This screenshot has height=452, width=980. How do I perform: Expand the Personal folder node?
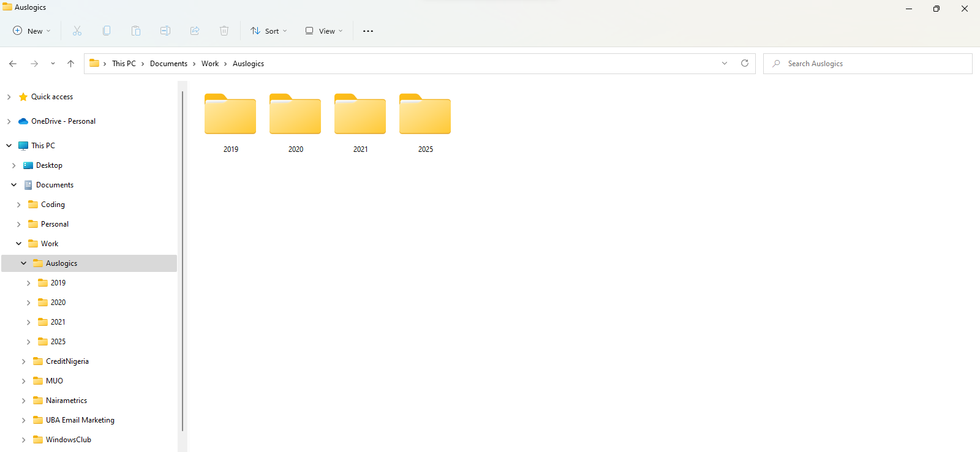pyautogui.click(x=19, y=224)
